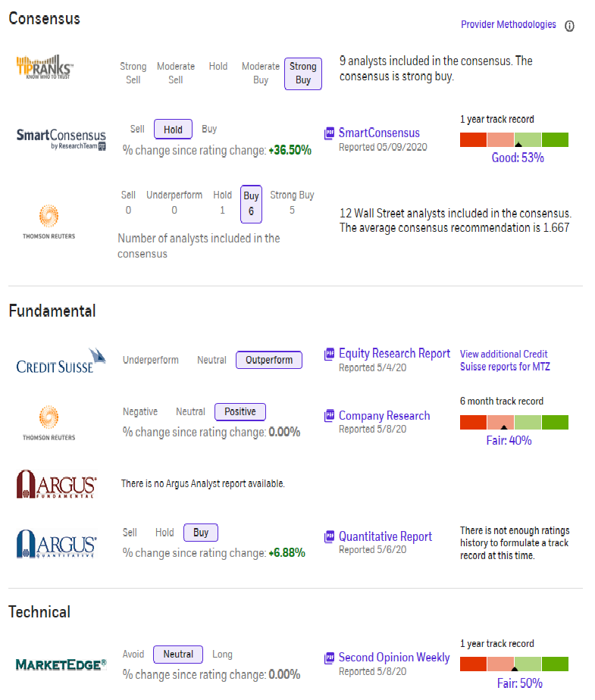Click the Credit Suisse logo
This screenshot has width=595, height=700.
pos(55,361)
